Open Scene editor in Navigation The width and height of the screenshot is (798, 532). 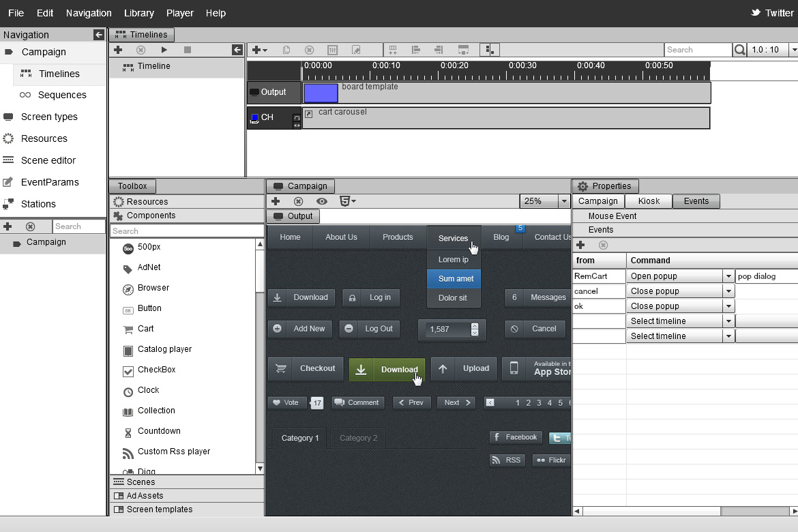tap(48, 160)
